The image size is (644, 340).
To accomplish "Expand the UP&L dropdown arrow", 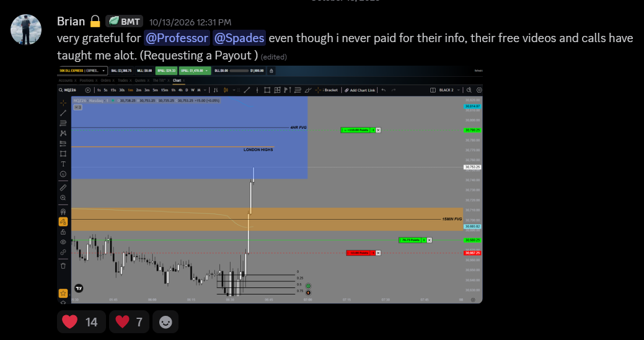I will point(206,71).
